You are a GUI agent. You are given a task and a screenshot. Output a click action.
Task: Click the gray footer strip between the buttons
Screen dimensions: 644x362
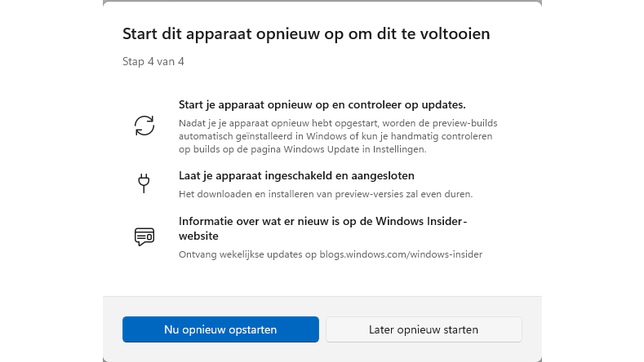click(x=322, y=329)
